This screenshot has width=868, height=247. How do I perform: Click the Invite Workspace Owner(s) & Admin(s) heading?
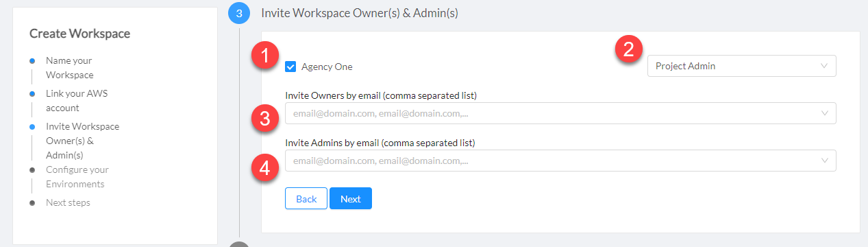tap(360, 12)
